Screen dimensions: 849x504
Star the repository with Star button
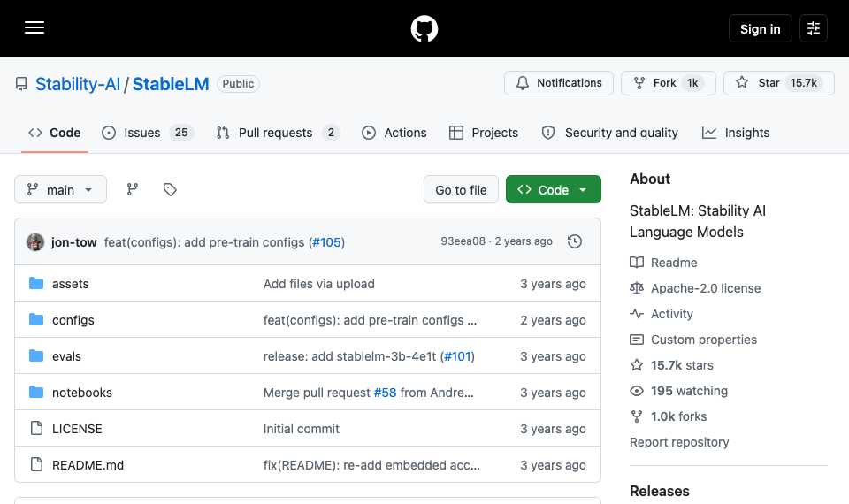click(x=778, y=83)
